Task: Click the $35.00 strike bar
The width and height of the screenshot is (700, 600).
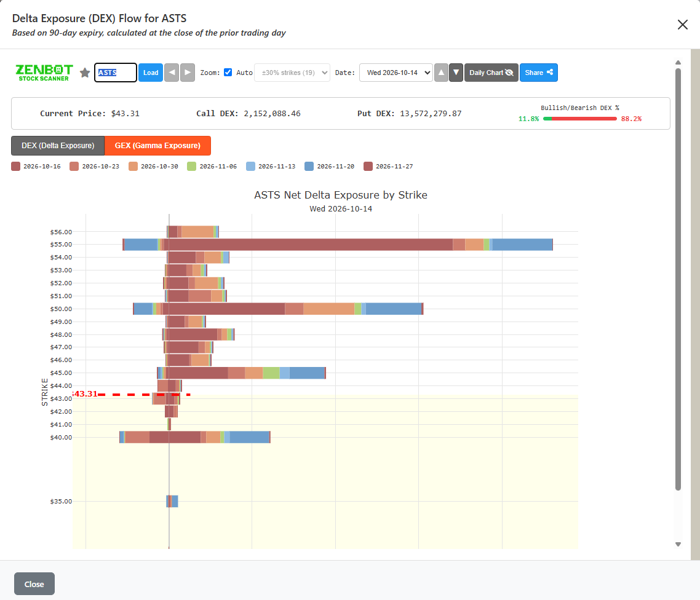Action: 172,502
